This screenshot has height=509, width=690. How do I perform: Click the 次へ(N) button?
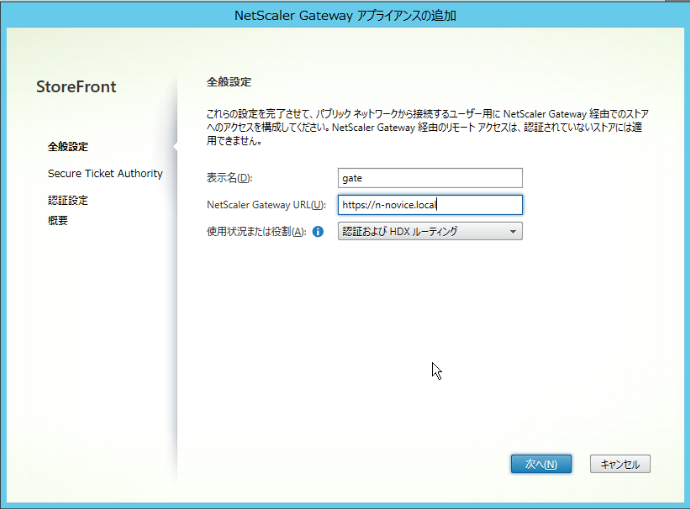tap(541, 464)
